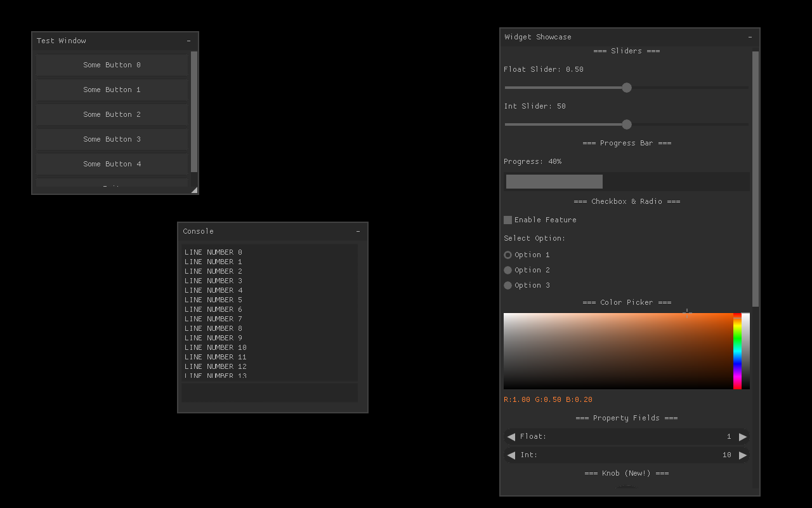Click console line LINE NUMBER 9
This screenshot has width=812, height=508.
pyautogui.click(x=213, y=338)
